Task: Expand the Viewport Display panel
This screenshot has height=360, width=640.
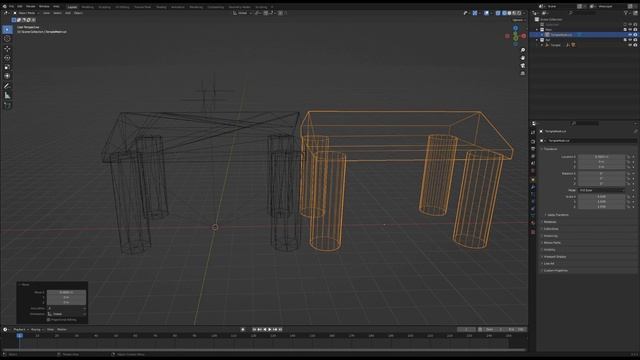Action: point(554,257)
